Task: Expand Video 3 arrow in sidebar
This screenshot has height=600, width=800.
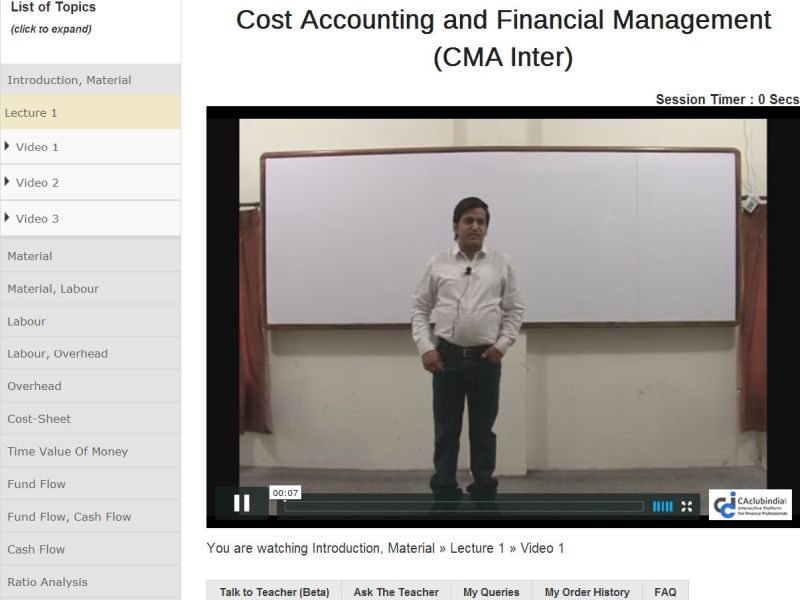Action: 8,218
